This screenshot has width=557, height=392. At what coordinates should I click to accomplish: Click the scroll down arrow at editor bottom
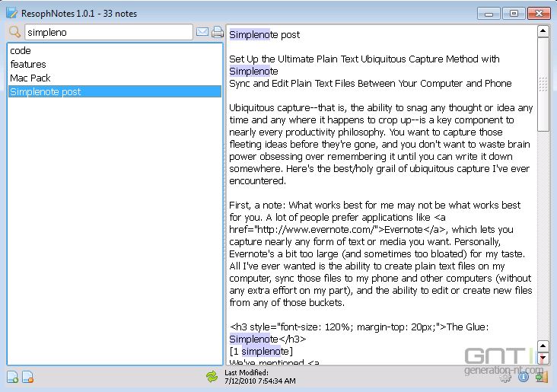tap(543, 358)
